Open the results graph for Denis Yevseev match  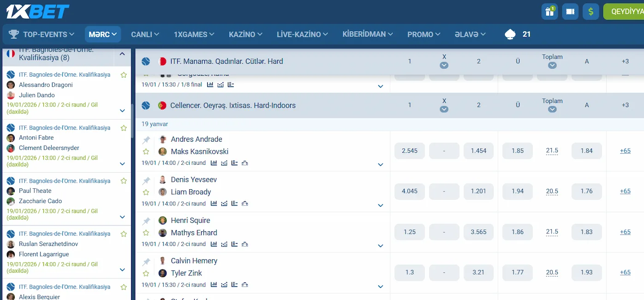[223, 204]
